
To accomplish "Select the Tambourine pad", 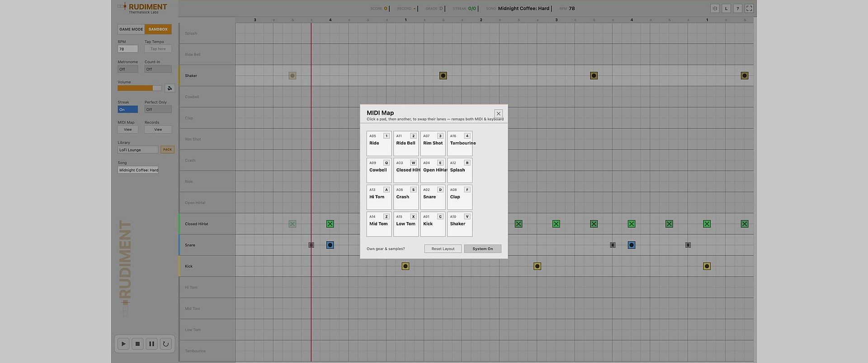I will point(460,144).
